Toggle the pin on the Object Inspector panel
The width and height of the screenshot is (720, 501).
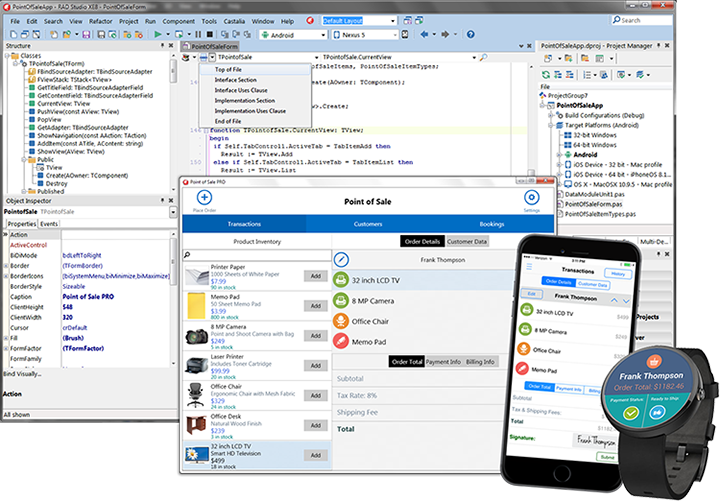tap(163, 201)
